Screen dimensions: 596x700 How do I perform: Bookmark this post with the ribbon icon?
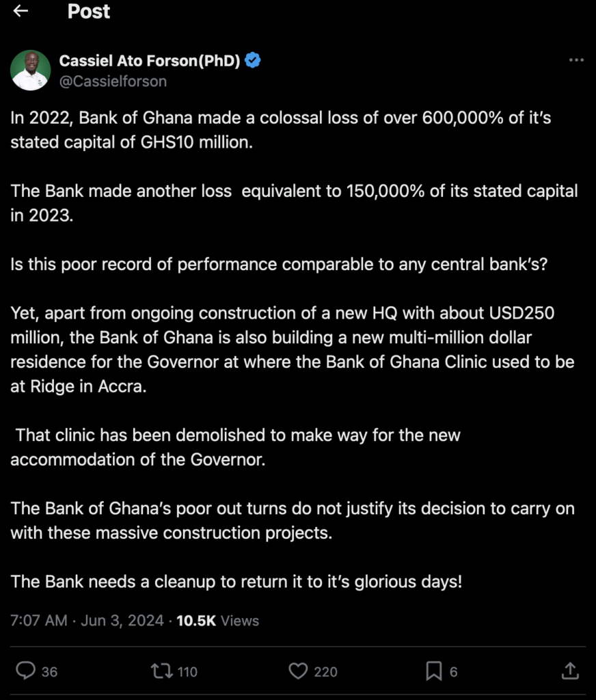(x=433, y=671)
